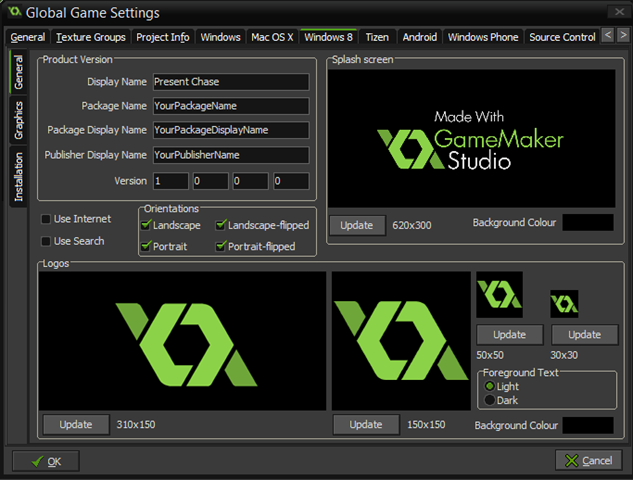Click the Package Name field
Screen dimensions: 633x480
231,106
